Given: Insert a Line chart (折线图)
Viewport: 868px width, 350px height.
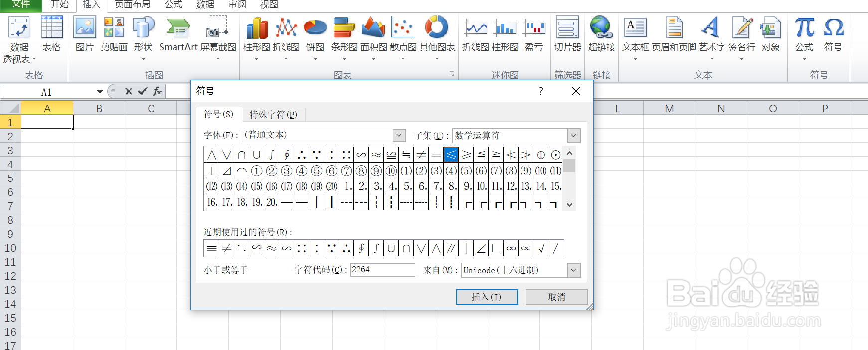Looking at the screenshot, I should (286, 39).
